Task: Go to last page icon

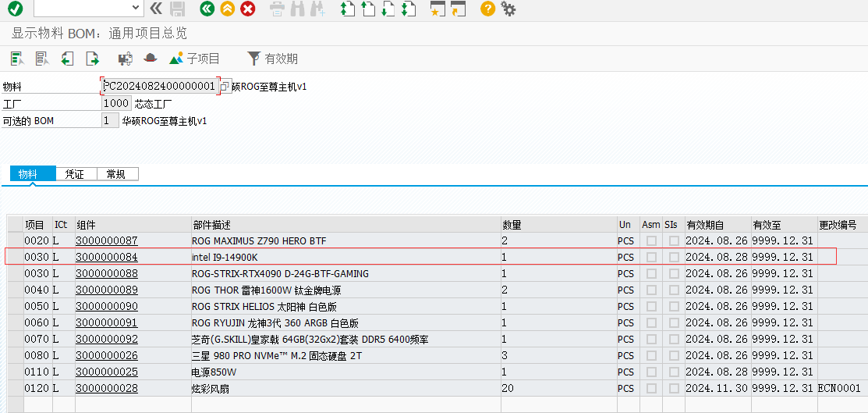Action: pyautogui.click(x=409, y=9)
